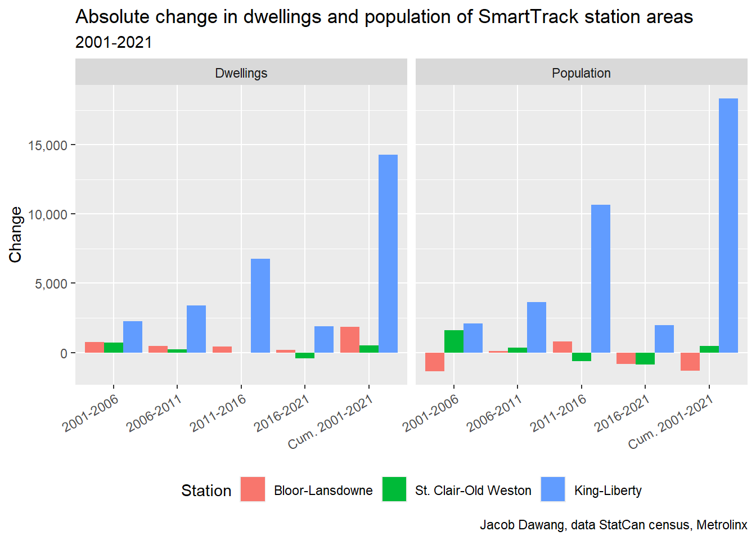Click the 2001-2006 axis label under Dwellings
The image size is (756, 540).
[91, 413]
